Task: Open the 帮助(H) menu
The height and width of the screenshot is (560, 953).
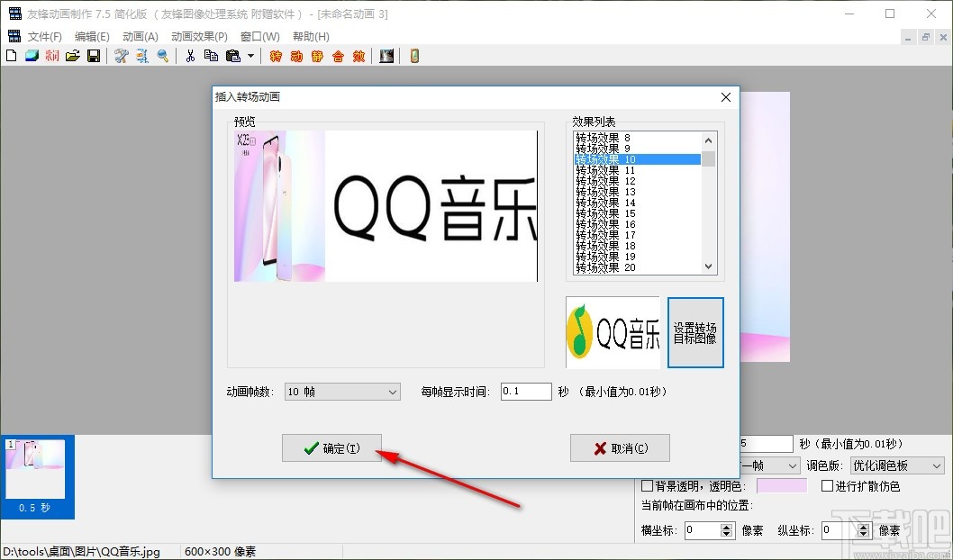Action: click(311, 36)
